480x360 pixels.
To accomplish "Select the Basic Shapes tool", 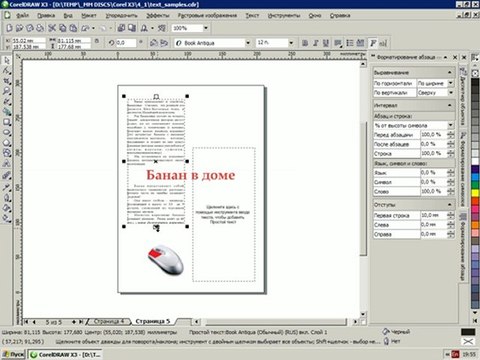I will [6, 153].
